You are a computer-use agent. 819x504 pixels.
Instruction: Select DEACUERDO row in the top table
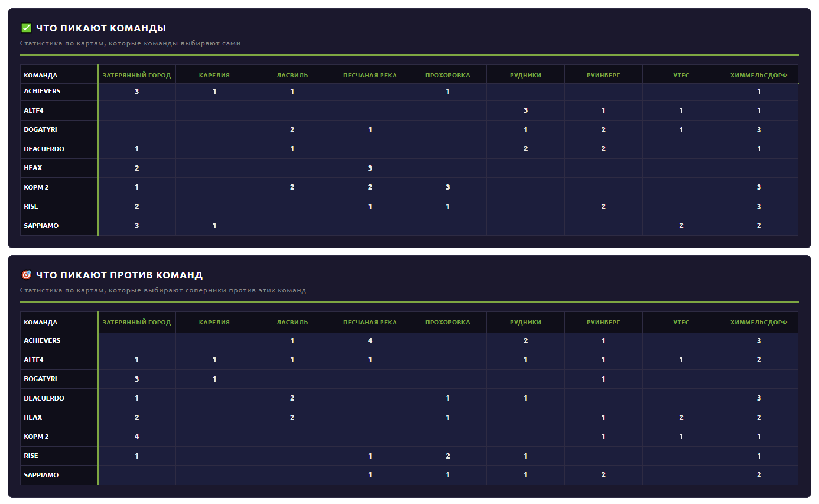(409, 149)
